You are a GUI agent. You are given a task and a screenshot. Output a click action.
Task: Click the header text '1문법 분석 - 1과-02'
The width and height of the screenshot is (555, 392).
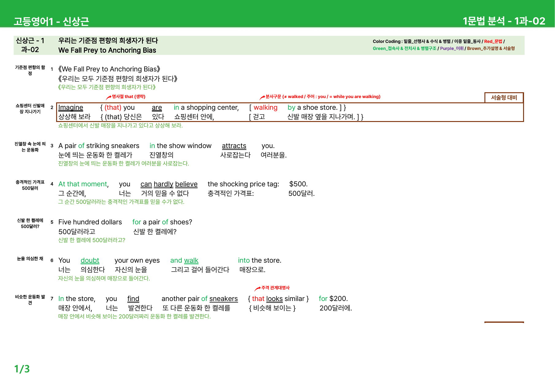click(504, 21)
